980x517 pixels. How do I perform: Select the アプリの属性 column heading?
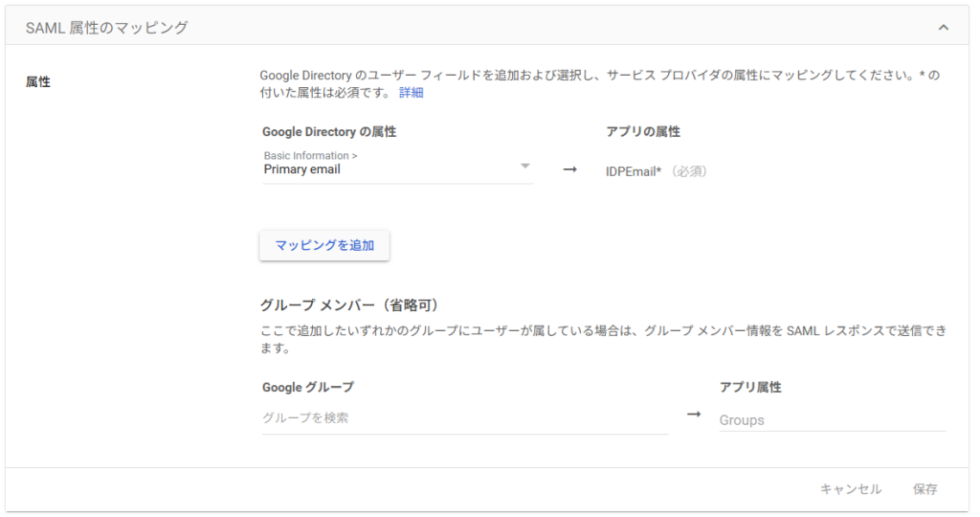click(642, 132)
